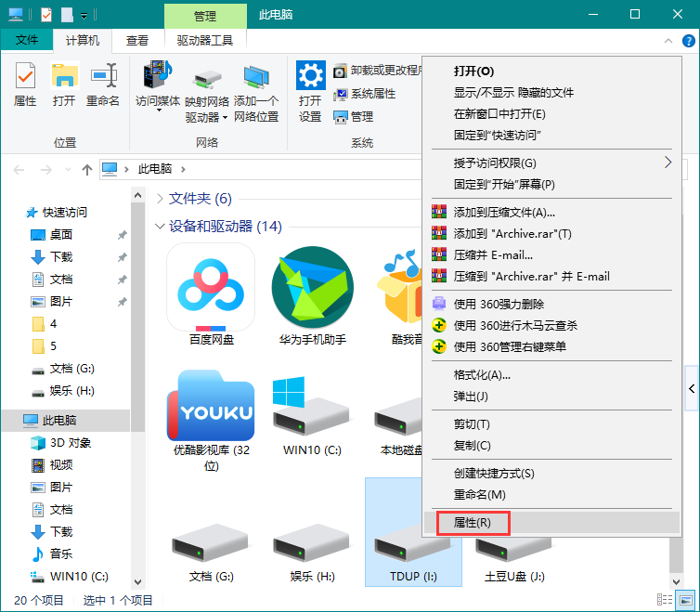This screenshot has width=700, height=612.
Task: Click the Open Settings (打开设置) gear icon
Action: (x=310, y=92)
